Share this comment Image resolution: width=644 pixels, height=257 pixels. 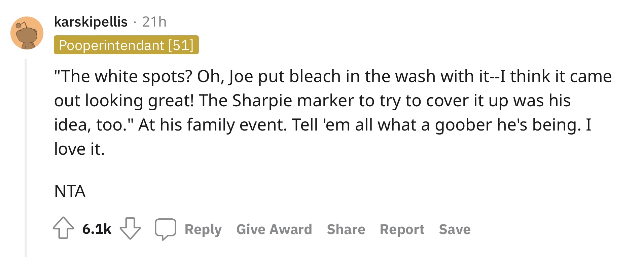(346, 229)
